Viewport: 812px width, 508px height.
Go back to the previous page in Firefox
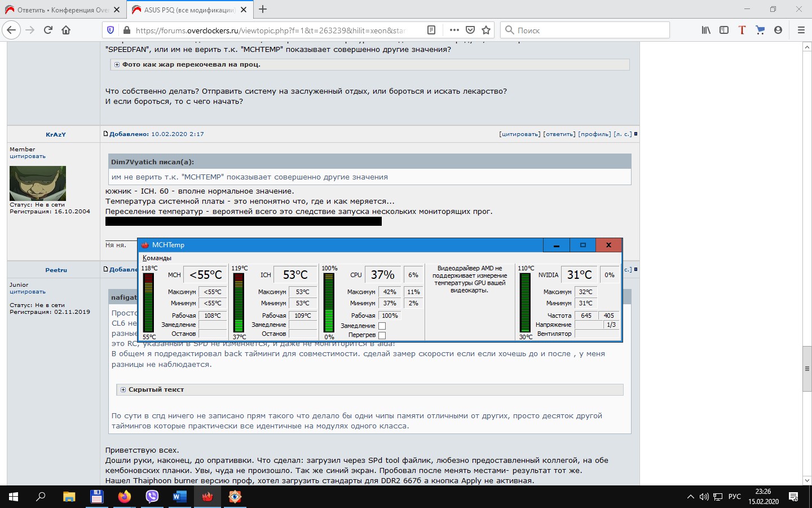pos(11,30)
